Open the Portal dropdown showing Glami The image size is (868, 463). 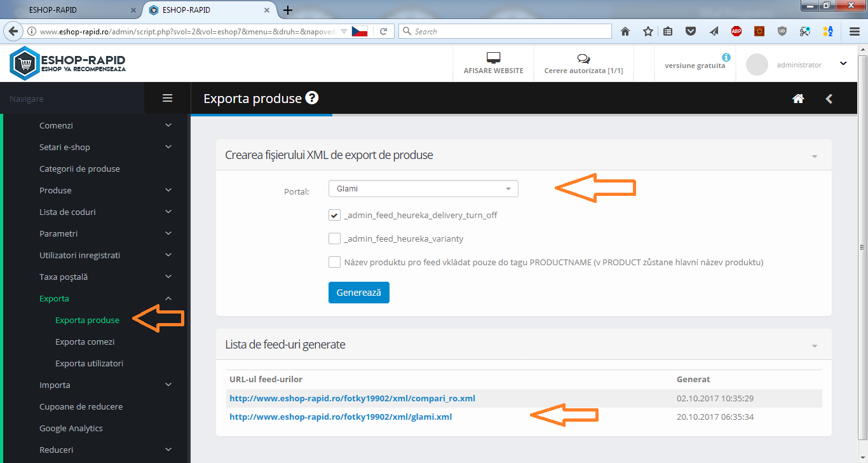[423, 189]
